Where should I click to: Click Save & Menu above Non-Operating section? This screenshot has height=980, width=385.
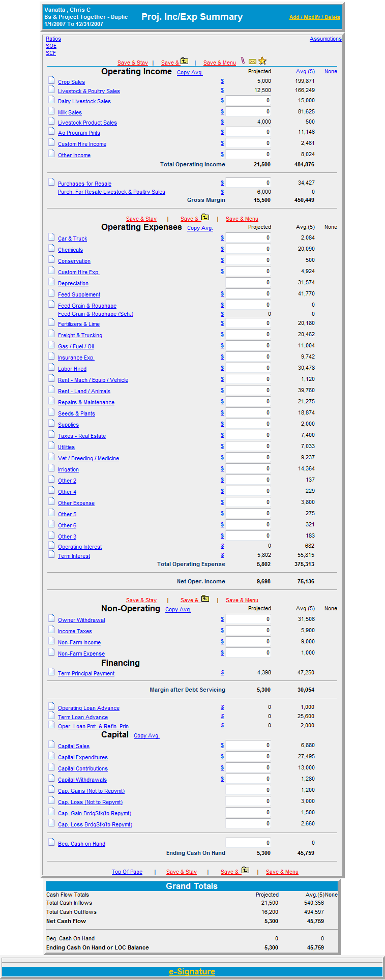coord(242,601)
